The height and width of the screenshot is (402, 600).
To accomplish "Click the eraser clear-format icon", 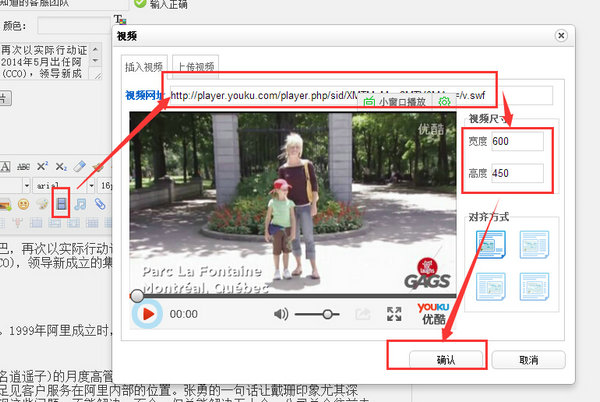I will pos(79,166).
